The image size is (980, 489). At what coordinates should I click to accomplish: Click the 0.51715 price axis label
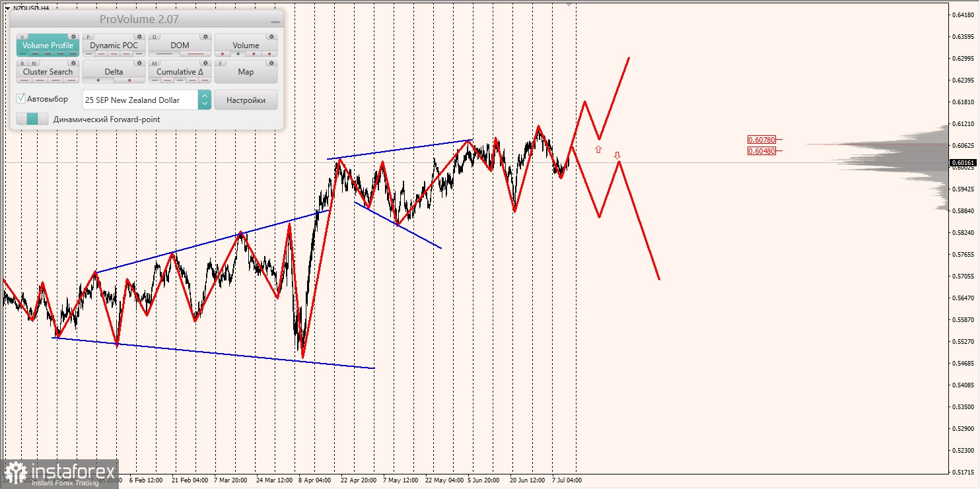click(x=963, y=472)
